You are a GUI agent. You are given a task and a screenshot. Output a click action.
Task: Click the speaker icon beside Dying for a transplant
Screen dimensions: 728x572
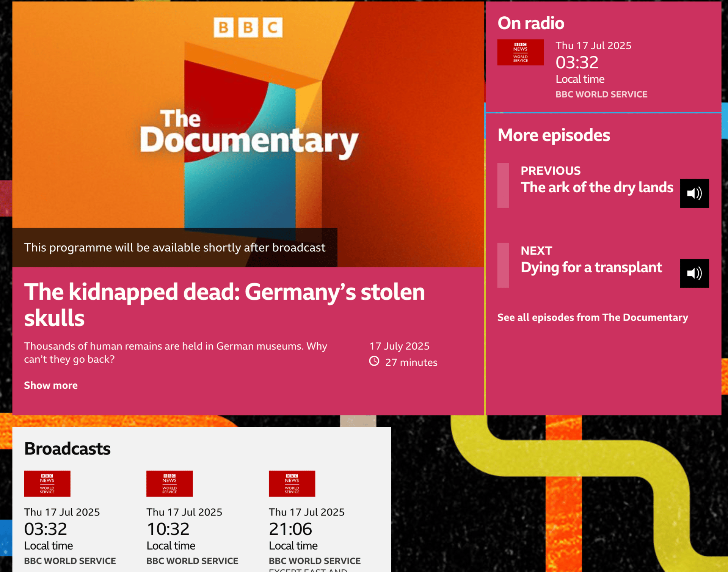(694, 273)
